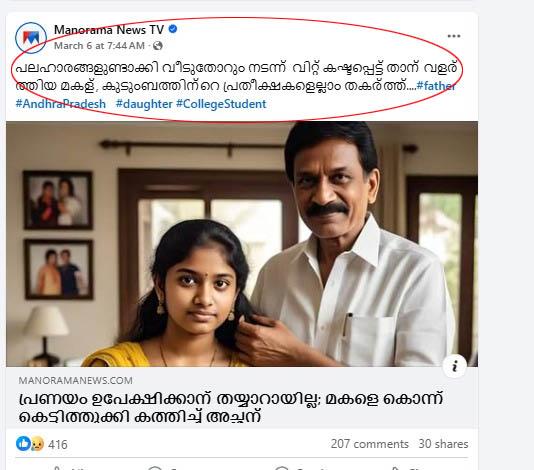Image resolution: width=534 pixels, height=470 pixels.
Task: Open the #father hashtag
Action: coord(436,86)
